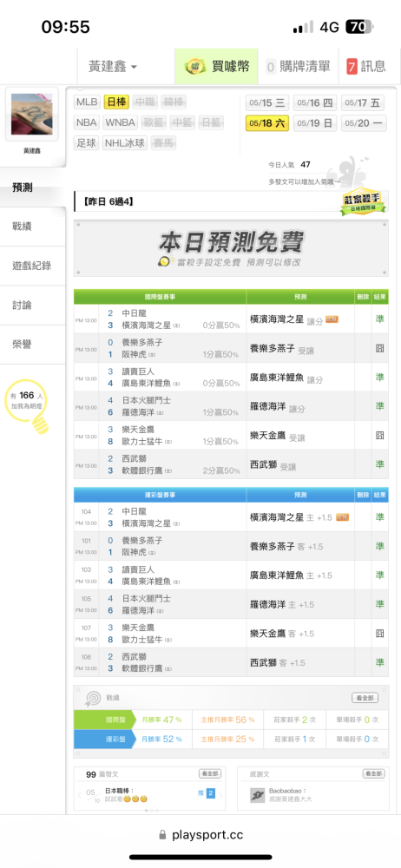Image resolution: width=401 pixels, height=868 pixels.
Task: Click the 推 2 recommend badge
Action: pos(206,794)
